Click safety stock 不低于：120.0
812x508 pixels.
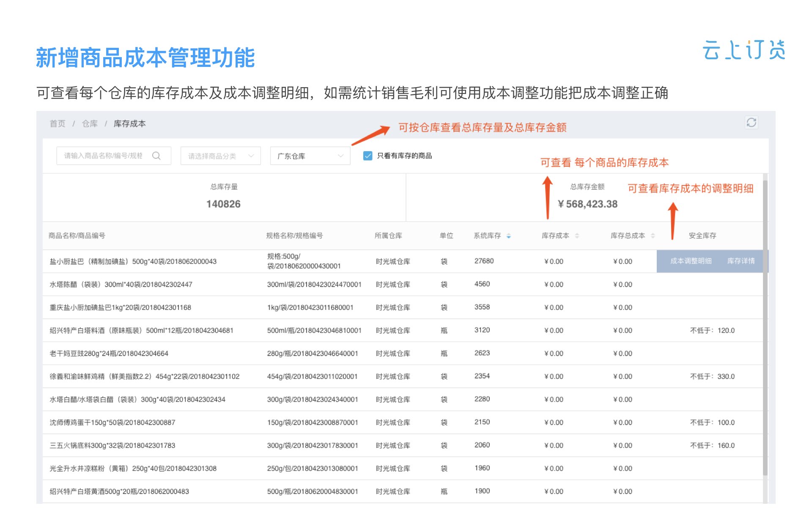(712, 330)
